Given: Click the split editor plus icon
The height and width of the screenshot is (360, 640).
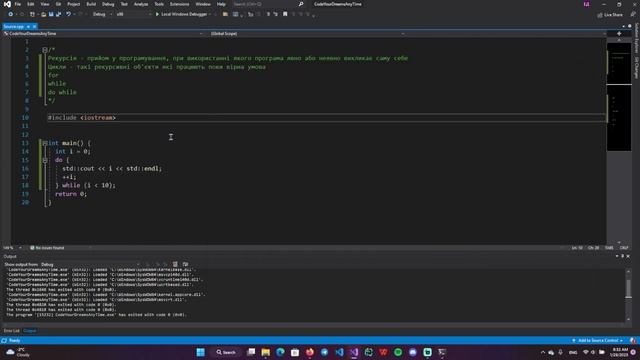Looking at the screenshot, I should pyautogui.click(x=619, y=33).
